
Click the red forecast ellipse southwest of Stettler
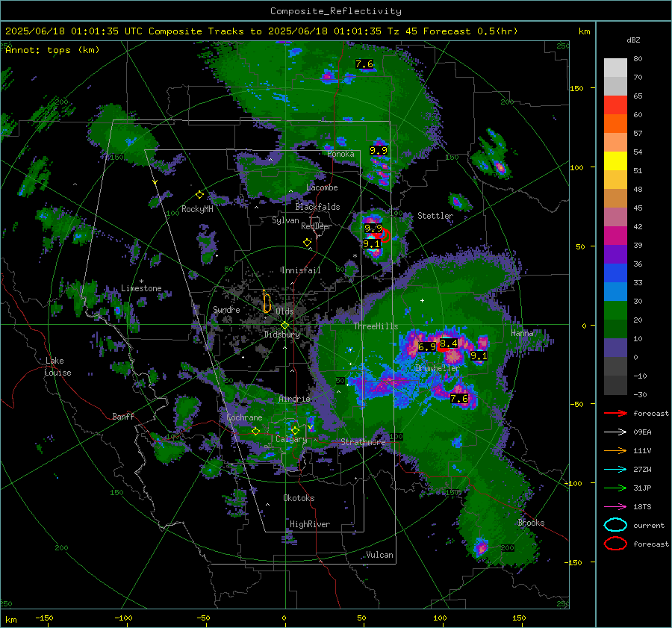384,235
